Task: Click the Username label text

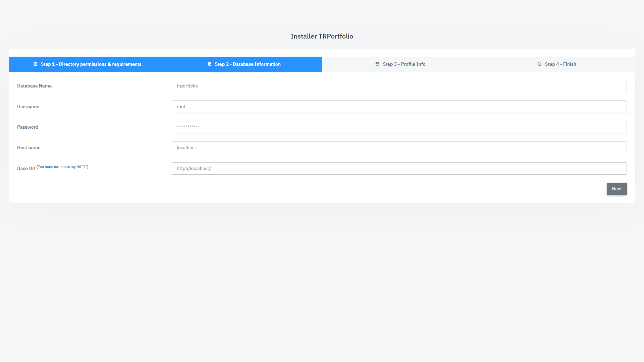Action: [x=28, y=107]
